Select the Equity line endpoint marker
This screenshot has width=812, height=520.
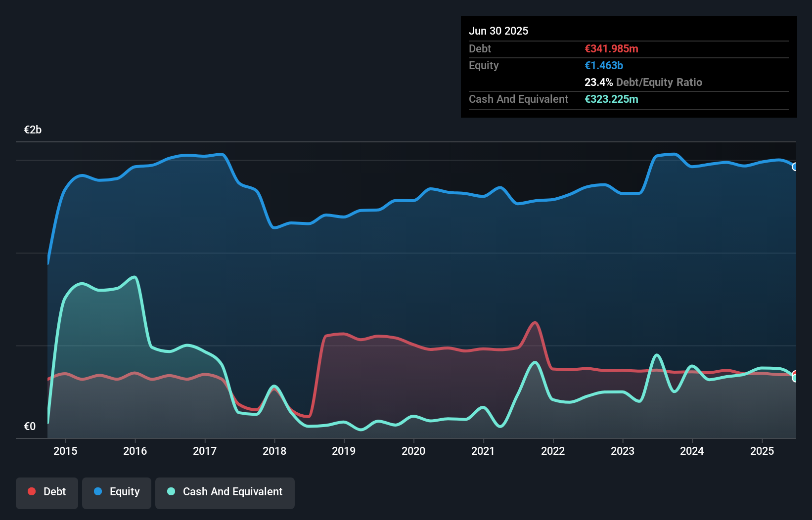pos(795,167)
